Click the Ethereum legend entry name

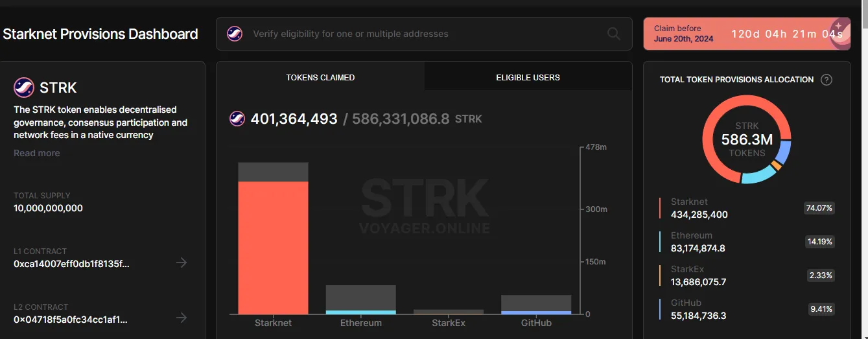coord(691,235)
